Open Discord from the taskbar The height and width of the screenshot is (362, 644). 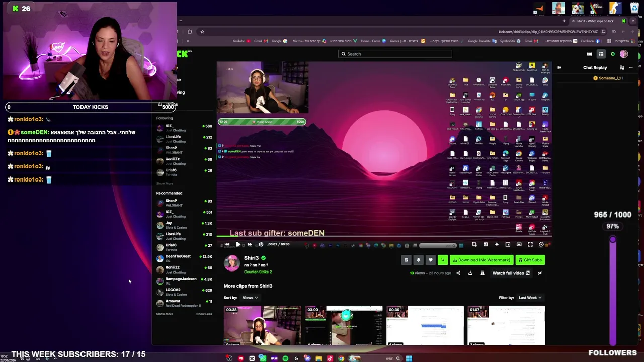pos(307,358)
